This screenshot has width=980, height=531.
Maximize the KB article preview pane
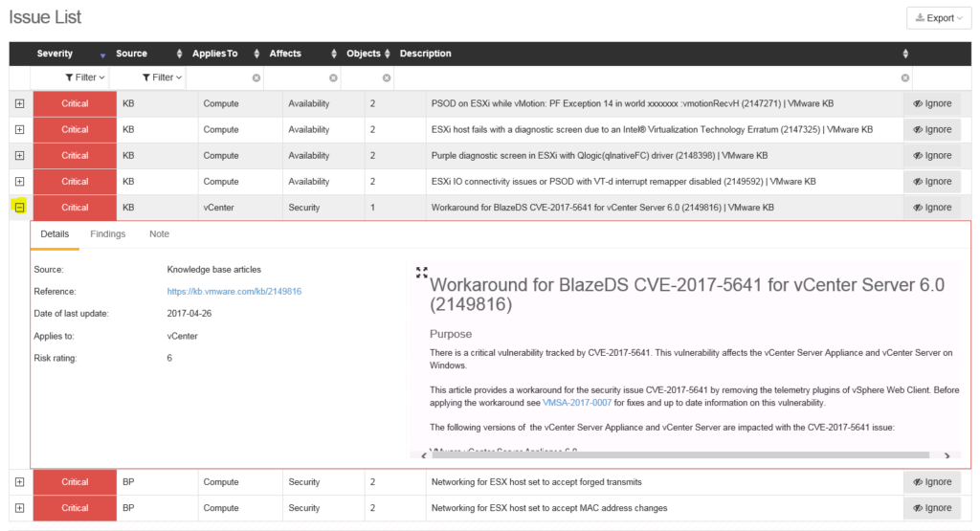(x=422, y=273)
